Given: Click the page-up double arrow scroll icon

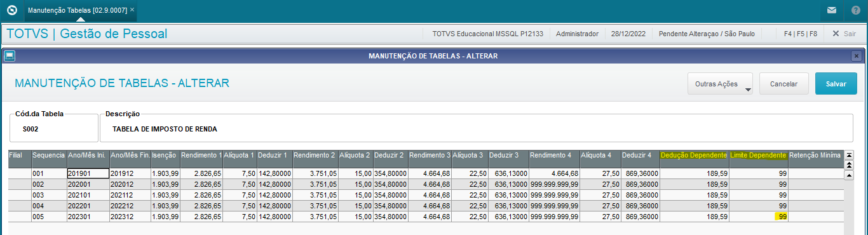Looking at the screenshot, I should pos(849,164).
